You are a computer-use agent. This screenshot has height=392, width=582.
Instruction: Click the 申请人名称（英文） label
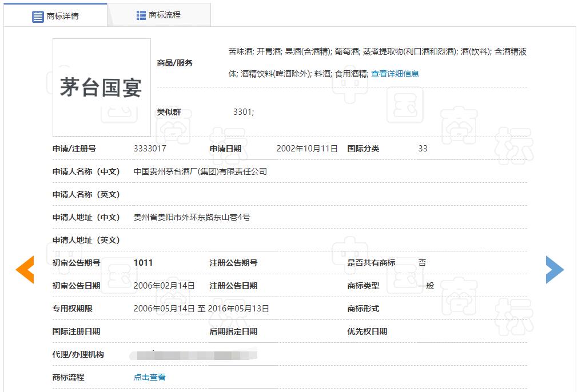coord(86,194)
